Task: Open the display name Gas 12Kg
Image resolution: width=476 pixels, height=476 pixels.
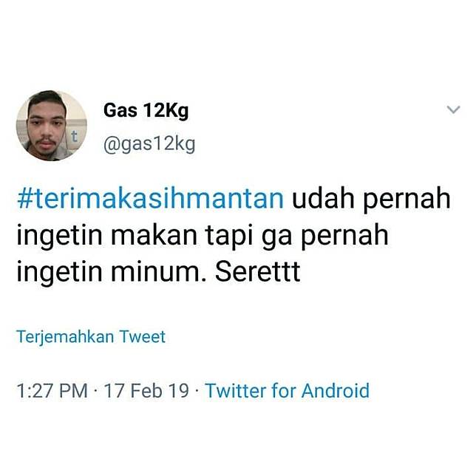Action: point(146,111)
